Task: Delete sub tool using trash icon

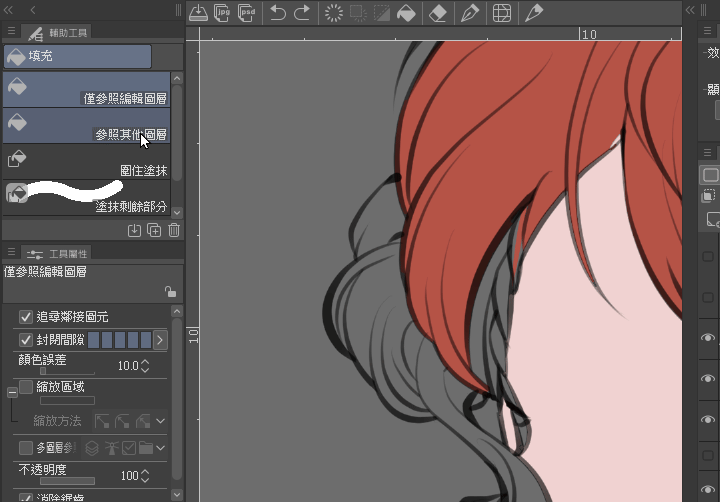Action: (x=174, y=231)
